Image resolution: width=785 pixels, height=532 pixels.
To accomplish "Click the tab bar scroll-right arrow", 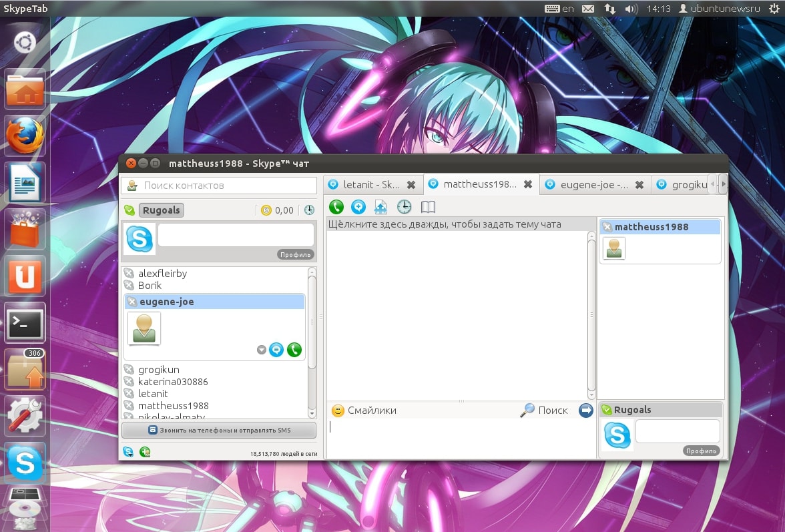I will click(x=723, y=184).
